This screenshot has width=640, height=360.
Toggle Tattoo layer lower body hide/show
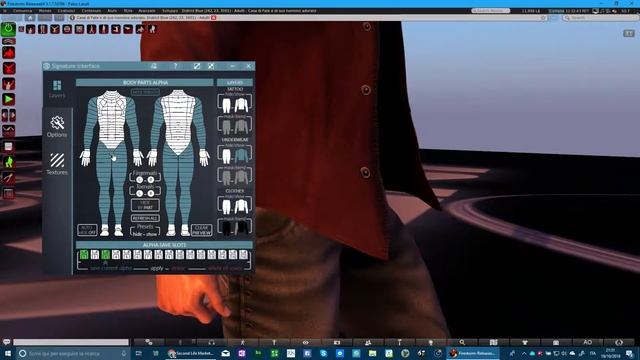click(227, 105)
